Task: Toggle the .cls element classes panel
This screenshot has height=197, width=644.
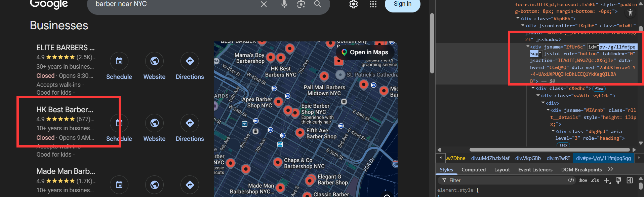Action: tap(595, 180)
